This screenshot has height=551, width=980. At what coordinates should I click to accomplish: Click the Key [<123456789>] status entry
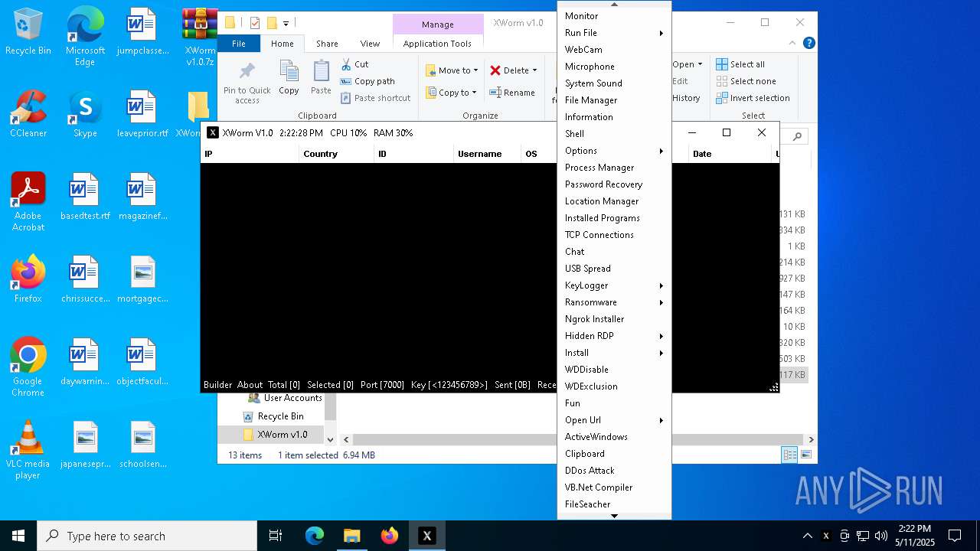(x=449, y=385)
